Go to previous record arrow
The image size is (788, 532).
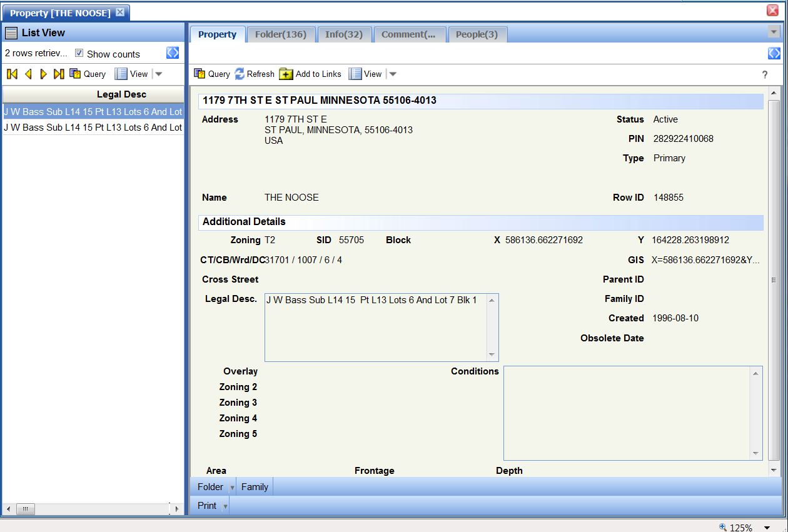pyautogui.click(x=28, y=74)
